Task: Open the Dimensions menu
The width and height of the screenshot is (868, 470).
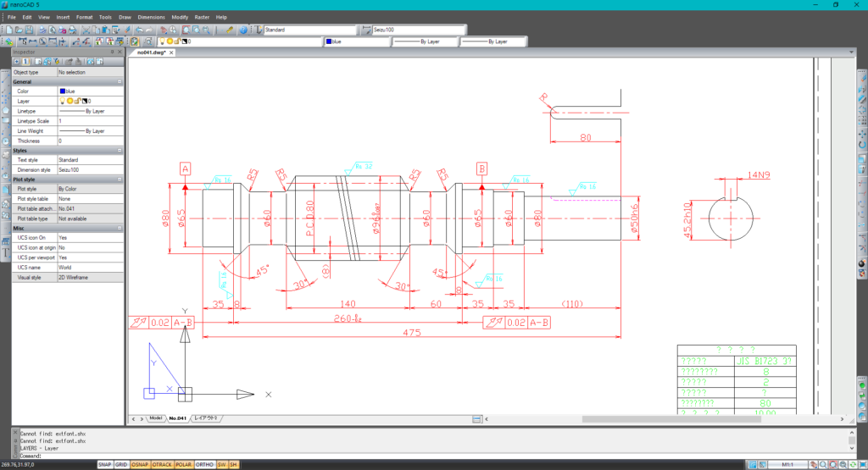Action: (x=151, y=17)
